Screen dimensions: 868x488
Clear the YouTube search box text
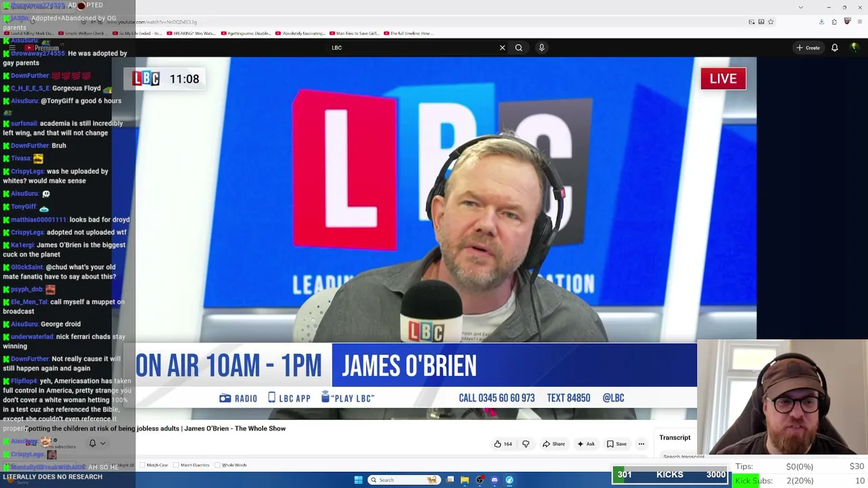(x=502, y=47)
